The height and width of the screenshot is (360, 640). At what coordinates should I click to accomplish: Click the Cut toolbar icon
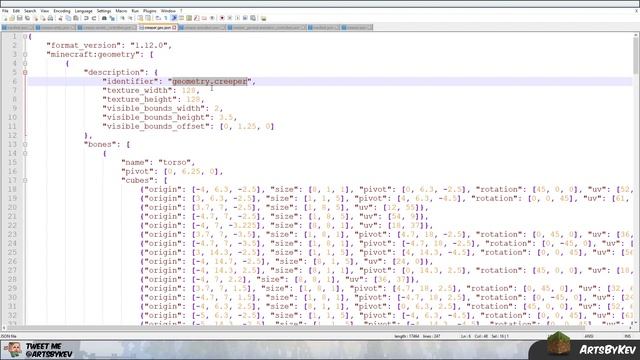click(x=60, y=18)
